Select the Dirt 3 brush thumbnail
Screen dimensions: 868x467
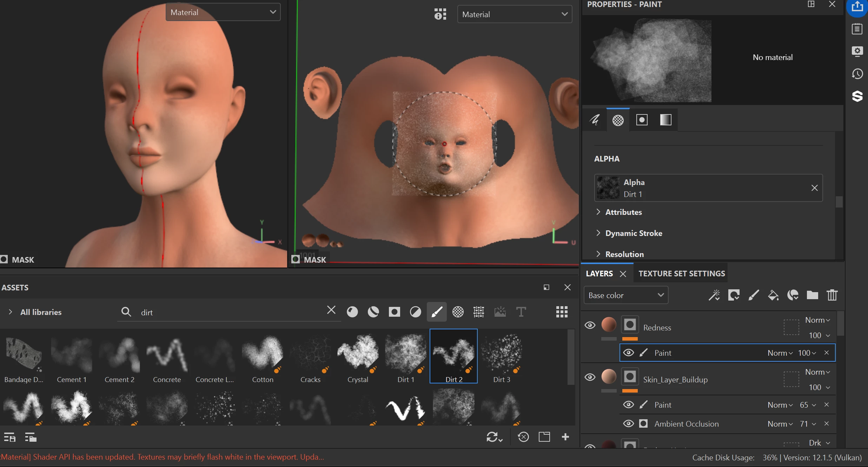502,356
